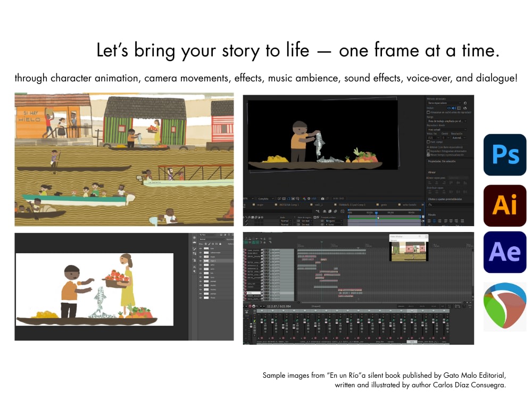Enable Reproducir fotogramas almacenados checkbox
Screen dimensions: 532x399
[x=428, y=151]
